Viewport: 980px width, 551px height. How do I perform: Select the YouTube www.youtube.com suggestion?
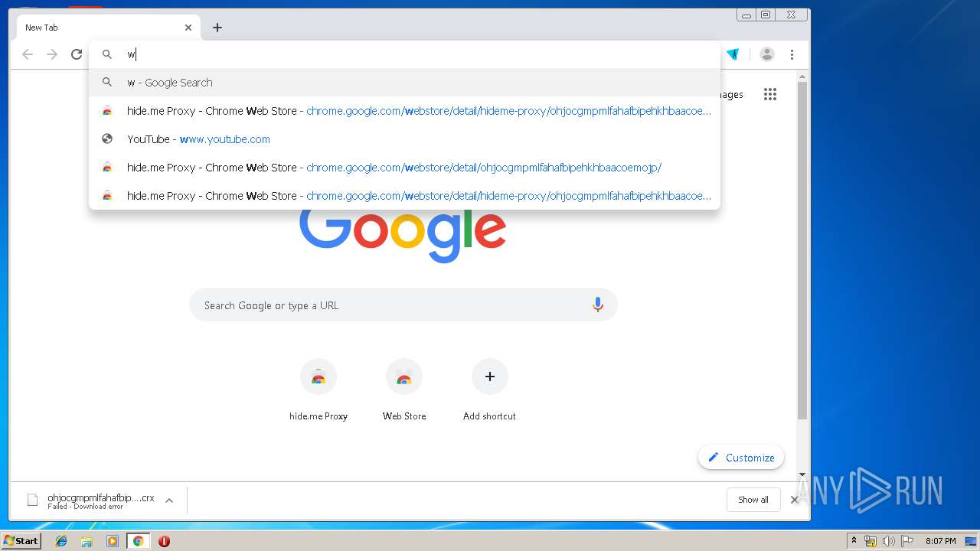[x=404, y=139]
